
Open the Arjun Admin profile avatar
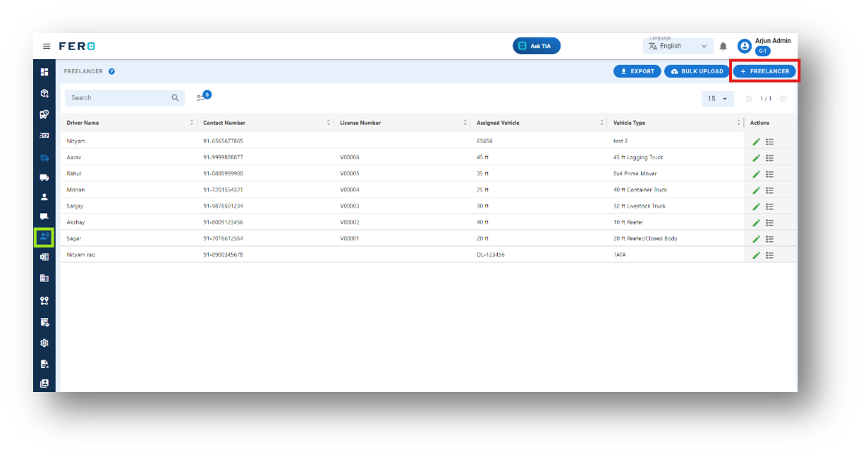pos(744,47)
